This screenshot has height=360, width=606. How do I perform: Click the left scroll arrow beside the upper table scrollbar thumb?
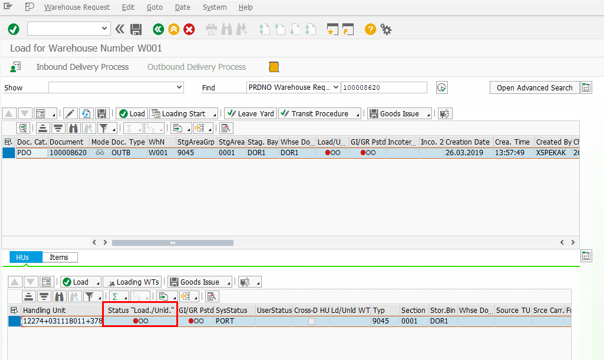[x=94, y=242]
